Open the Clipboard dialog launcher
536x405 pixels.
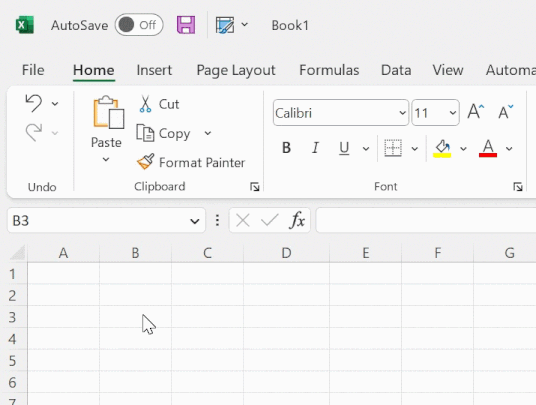click(x=254, y=187)
